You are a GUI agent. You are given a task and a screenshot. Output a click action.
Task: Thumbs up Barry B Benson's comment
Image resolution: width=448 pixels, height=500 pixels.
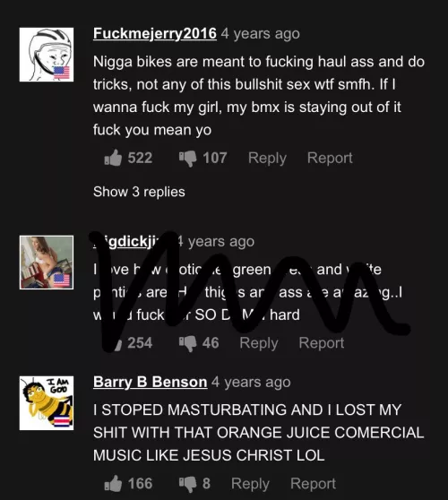[x=113, y=483]
